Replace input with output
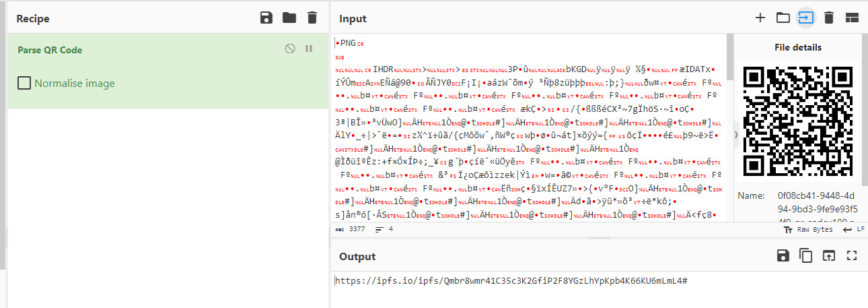Image resolution: width=868 pixels, height=308 pixels. tap(829, 256)
